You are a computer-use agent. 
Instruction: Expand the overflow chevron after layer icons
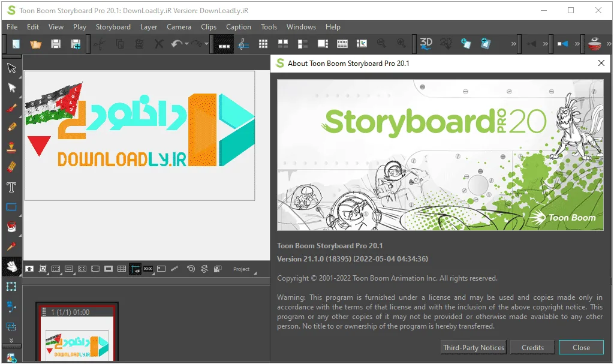coord(513,44)
